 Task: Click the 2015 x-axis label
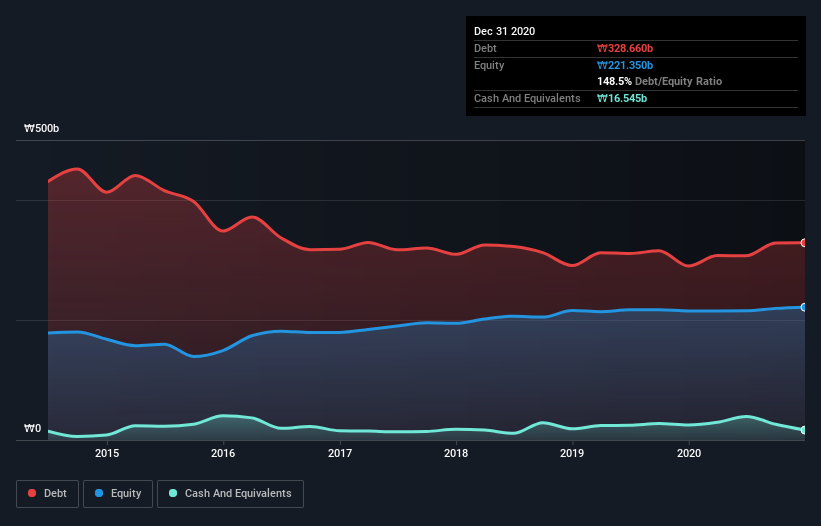click(107, 453)
